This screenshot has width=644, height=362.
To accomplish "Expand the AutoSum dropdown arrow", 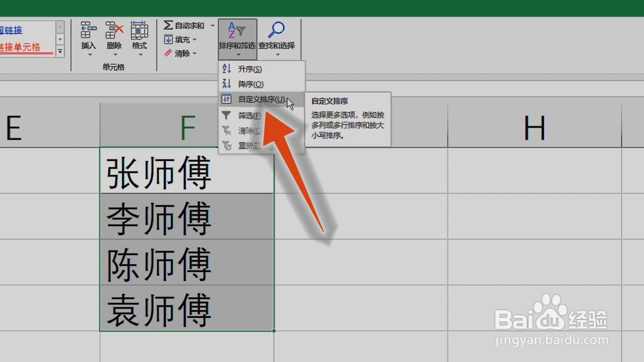I will 213,26.
